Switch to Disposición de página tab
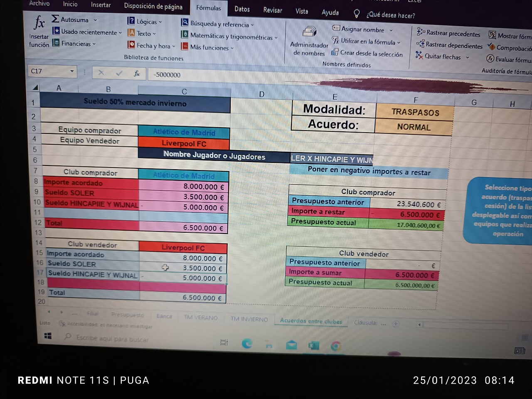532x399 pixels. pyautogui.click(x=153, y=6)
